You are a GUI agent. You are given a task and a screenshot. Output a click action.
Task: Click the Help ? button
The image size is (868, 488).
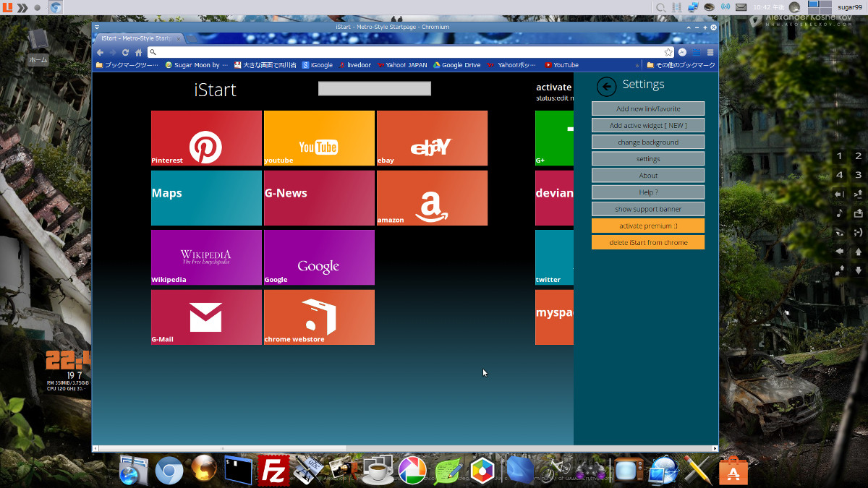(648, 192)
